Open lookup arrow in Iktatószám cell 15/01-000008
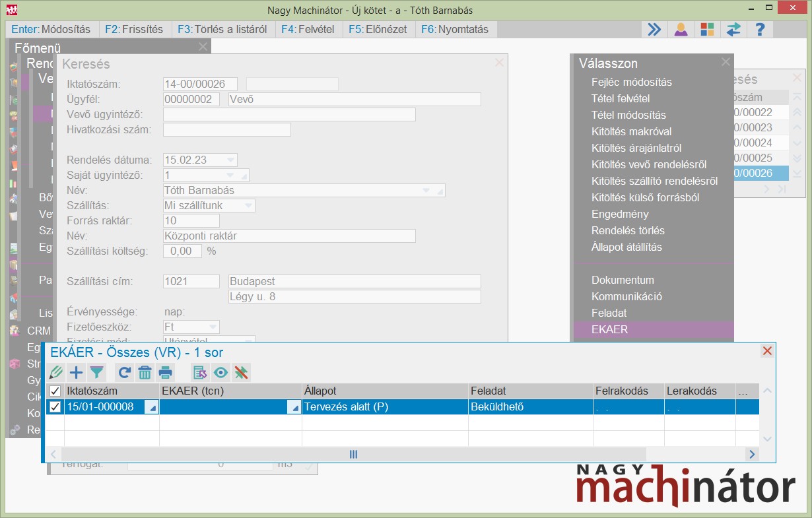The image size is (812, 518). click(151, 407)
